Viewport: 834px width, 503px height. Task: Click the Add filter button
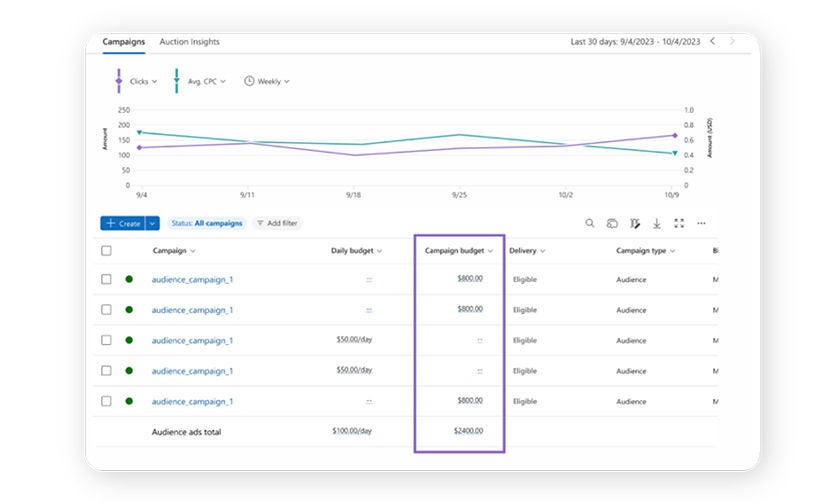pyautogui.click(x=277, y=224)
